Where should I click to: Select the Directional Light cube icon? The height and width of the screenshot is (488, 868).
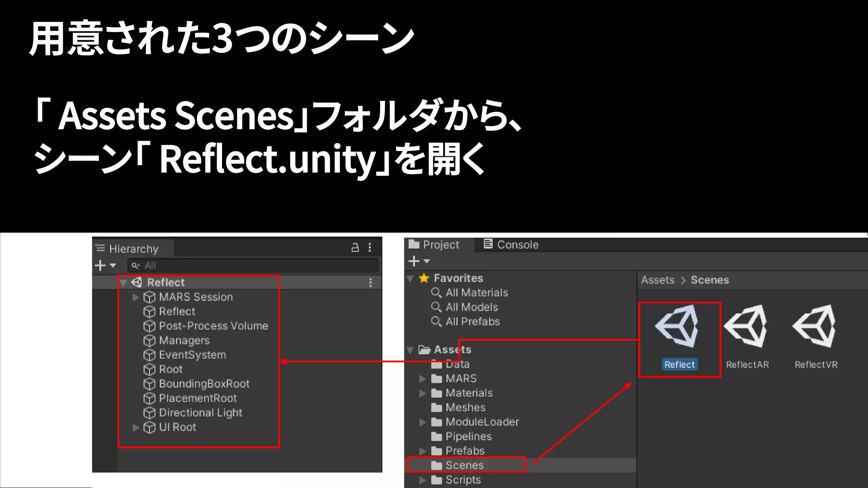click(x=149, y=413)
